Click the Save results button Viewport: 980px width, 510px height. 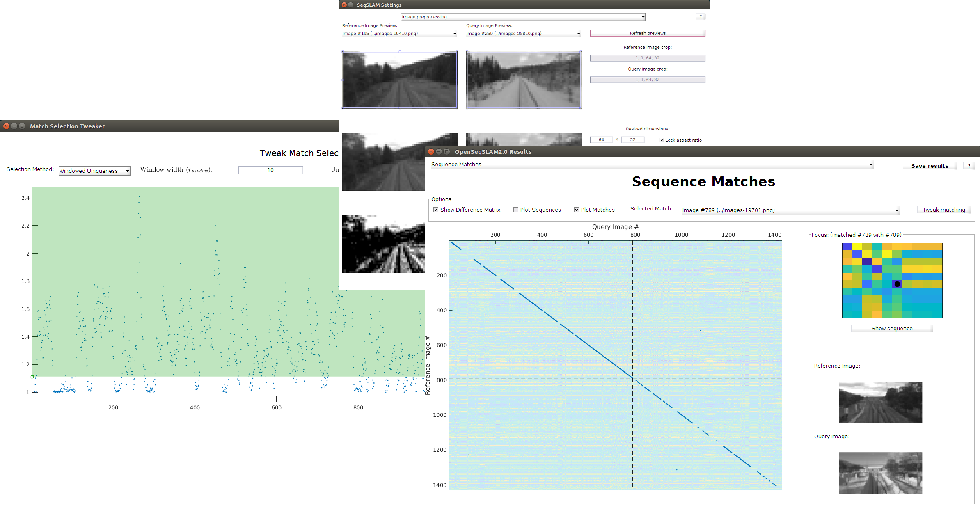(930, 166)
